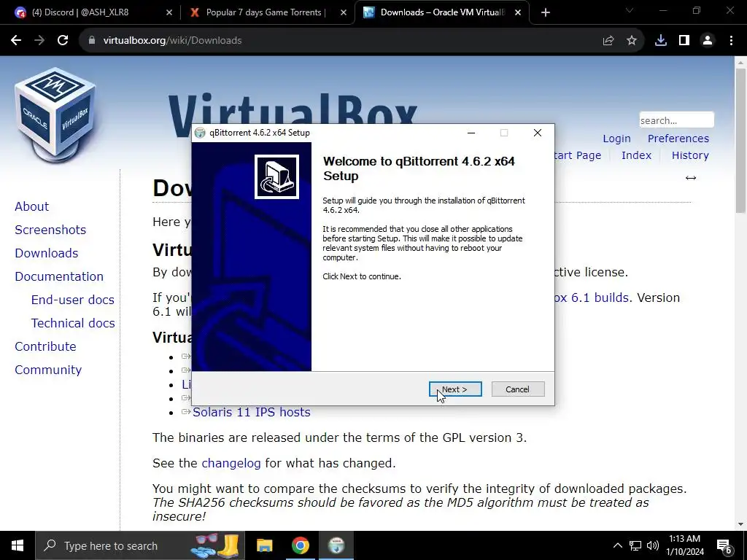Open the Preferences link

(x=678, y=139)
